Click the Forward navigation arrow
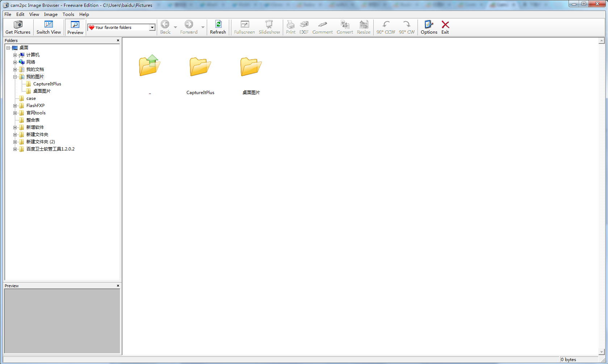This screenshot has height=364, width=608. [x=189, y=24]
